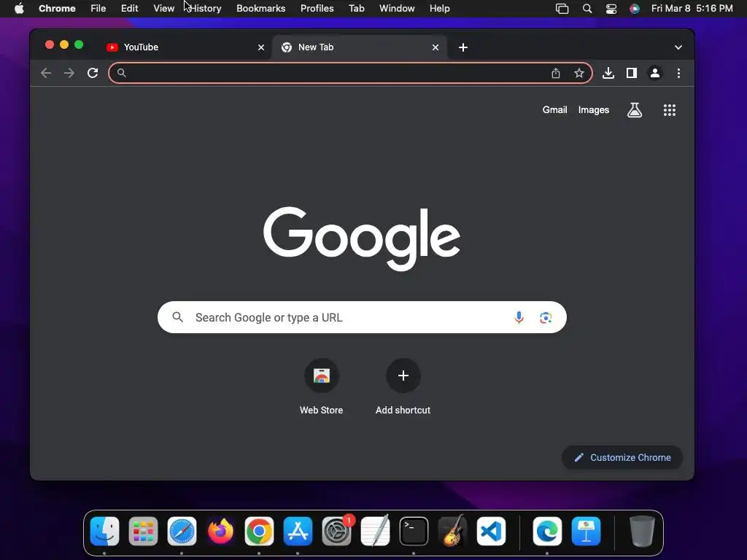This screenshot has height=560, width=747.
Task: Start voice search with the microphone
Action: (x=519, y=317)
